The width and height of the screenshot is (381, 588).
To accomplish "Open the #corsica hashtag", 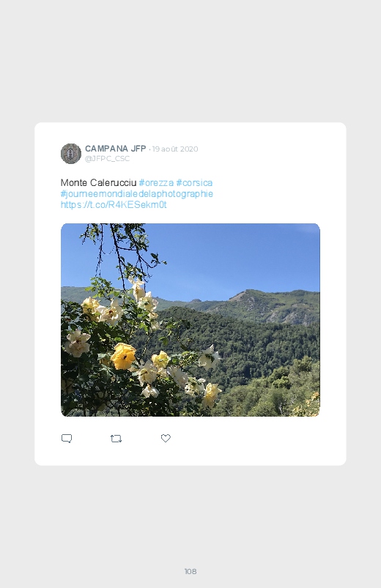I will click(194, 182).
